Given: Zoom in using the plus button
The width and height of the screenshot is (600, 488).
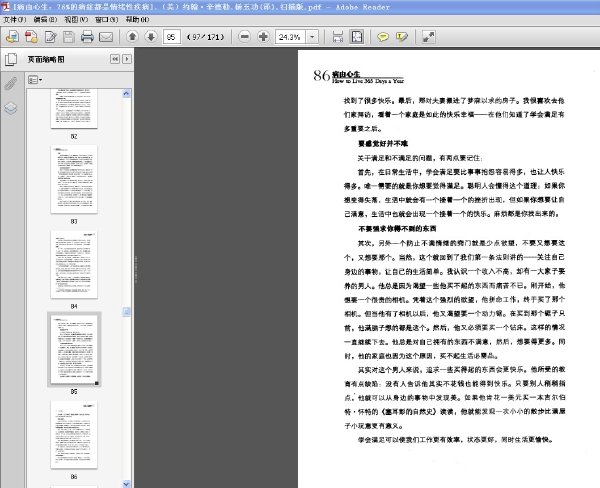Looking at the screenshot, I should (x=263, y=37).
